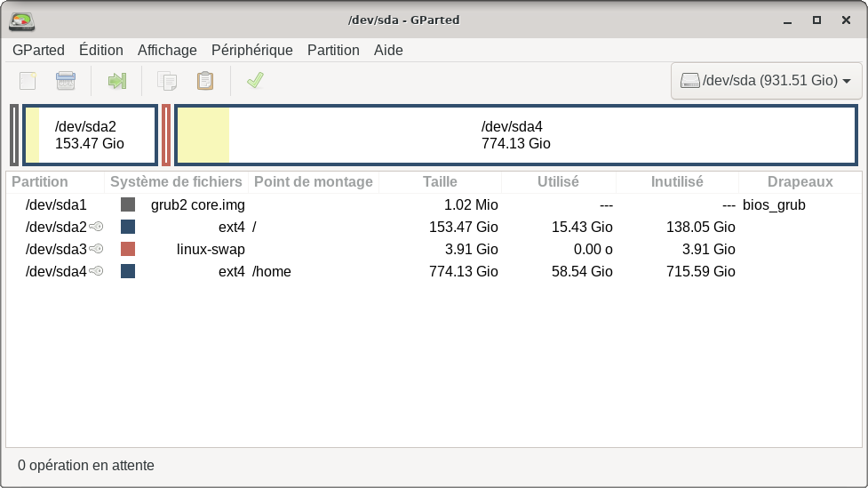Click the blue ext4 swatch of /dev/sda2

click(128, 227)
